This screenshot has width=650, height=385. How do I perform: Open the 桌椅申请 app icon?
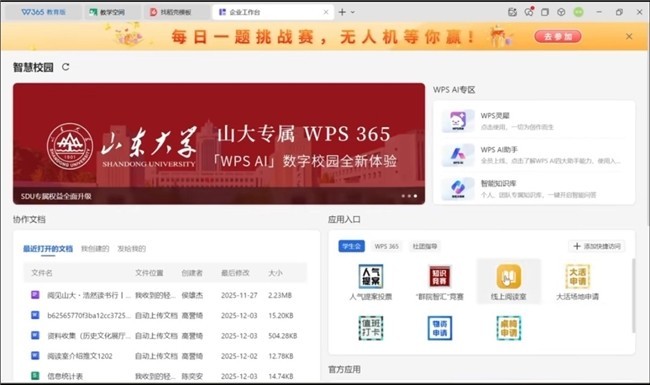point(509,328)
